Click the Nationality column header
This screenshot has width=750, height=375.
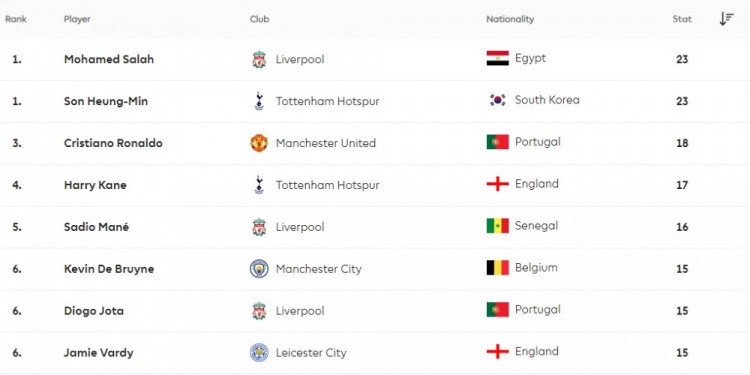tap(510, 19)
